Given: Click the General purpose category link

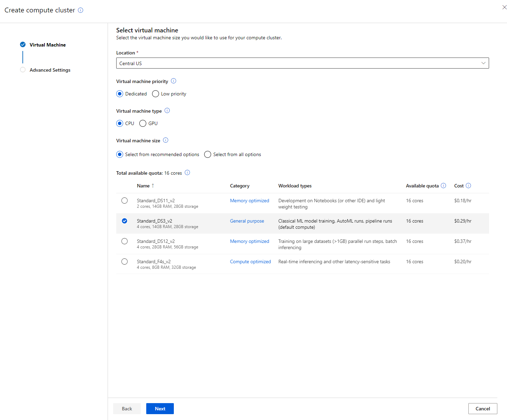Looking at the screenshot, I should click(x=247, y=221).
